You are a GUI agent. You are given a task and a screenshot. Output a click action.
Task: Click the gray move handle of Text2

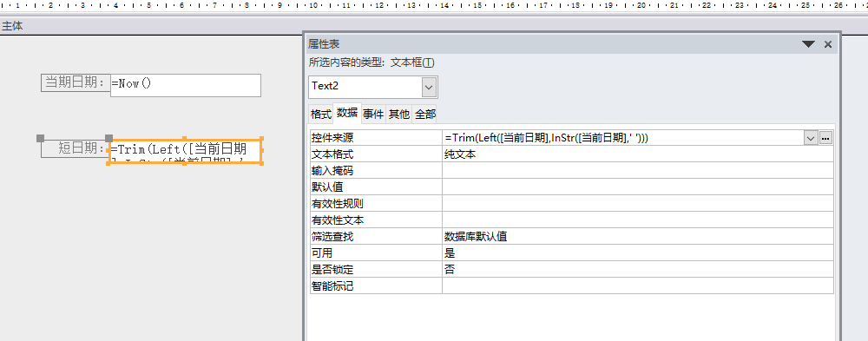click(109, 138)
